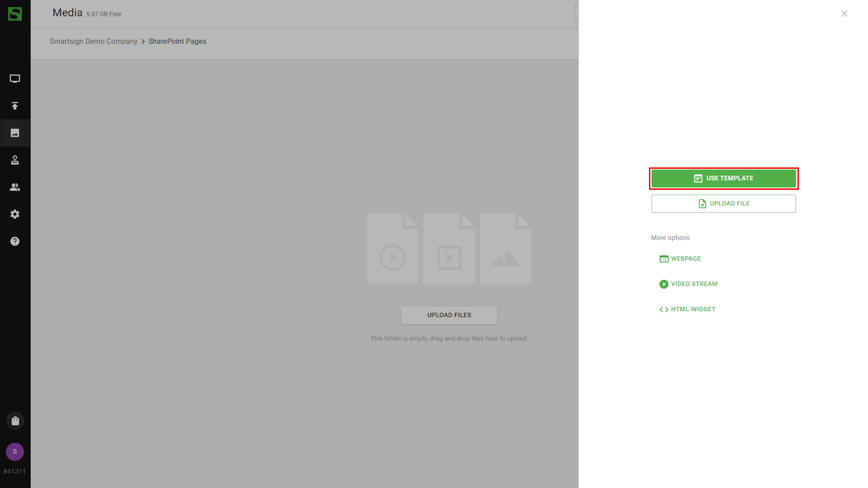Close the add media side panel
The image size is (868, 488).
click(844, 14)
